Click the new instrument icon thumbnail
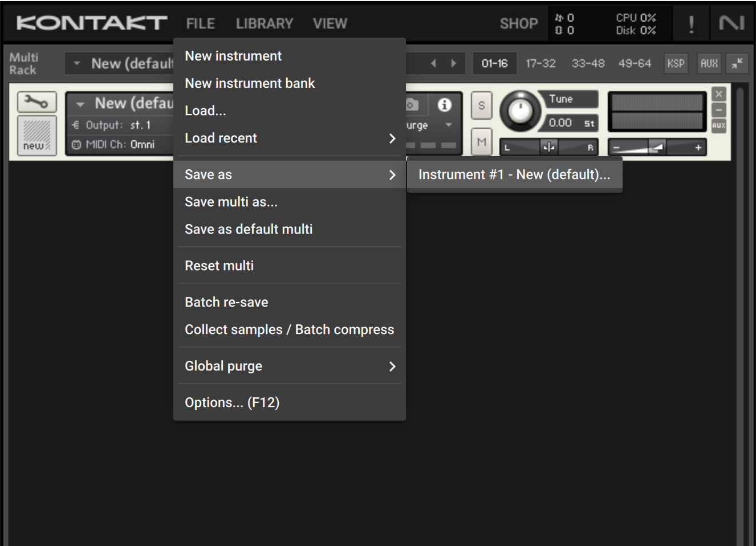Image resolution: width=756 pixels, height=546 pixels. click(37, 136)
